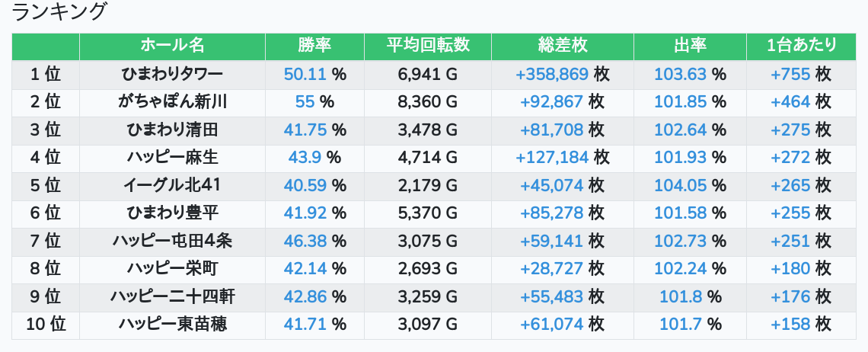868x352 pixels.
Task: Open the 102.64 payout rate link
Action: pyautogui.click(x=680, y=130)
